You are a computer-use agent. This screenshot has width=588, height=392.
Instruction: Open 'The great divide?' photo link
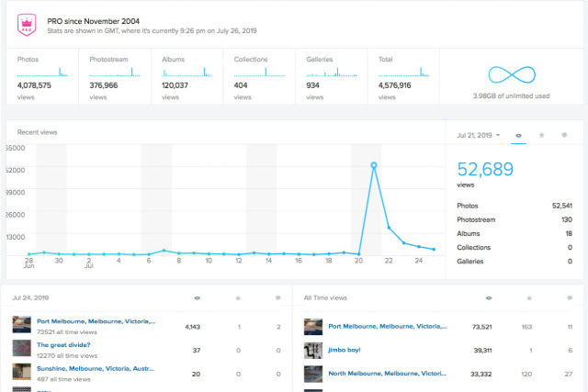tap(63, 345)
